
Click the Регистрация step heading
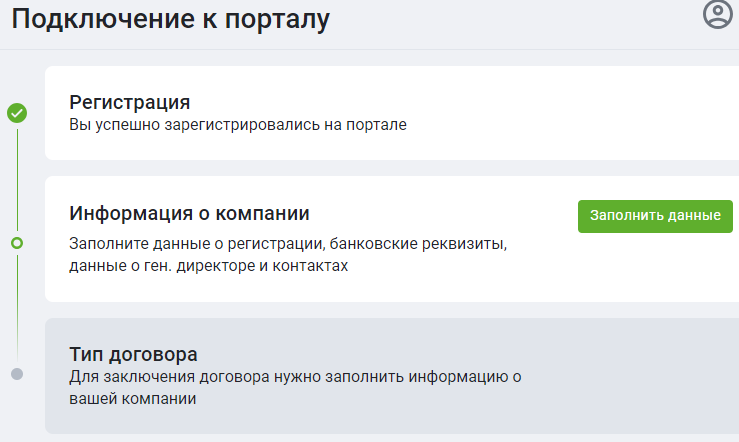[130, 102]
